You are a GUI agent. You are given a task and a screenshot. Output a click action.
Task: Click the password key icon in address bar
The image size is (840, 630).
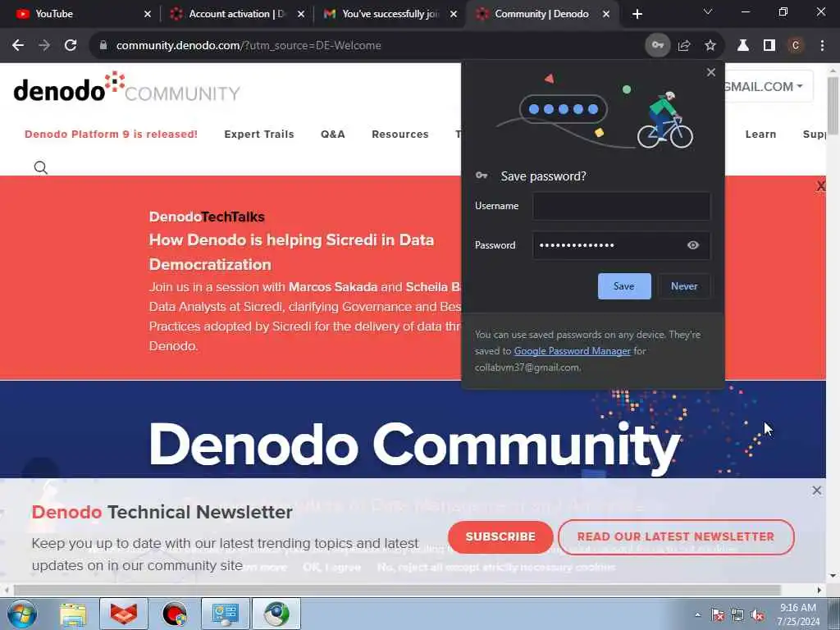(657, 46)
